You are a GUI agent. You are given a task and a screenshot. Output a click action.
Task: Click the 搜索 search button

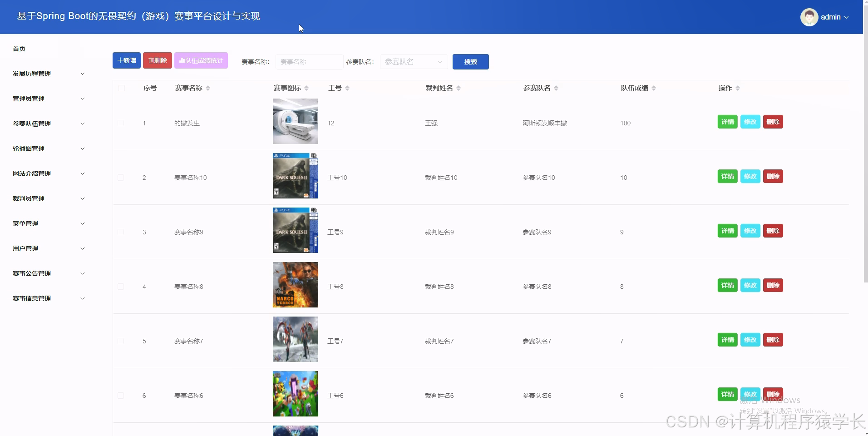[x=471, y=61]
